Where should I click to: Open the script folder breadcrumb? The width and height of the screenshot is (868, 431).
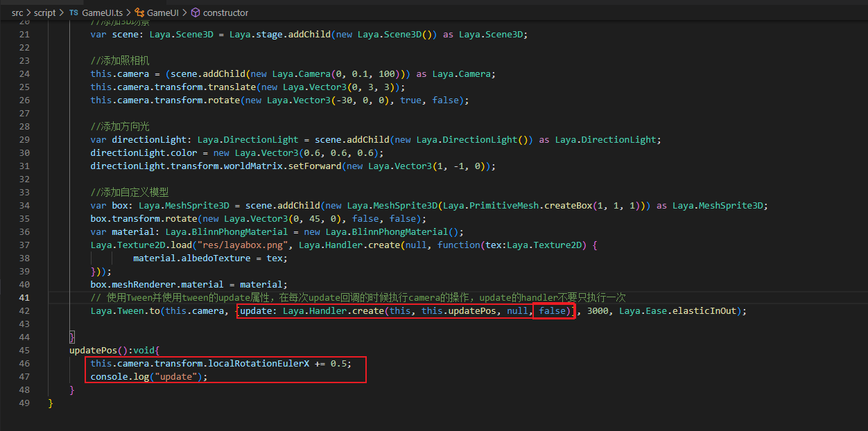point(45,12)
